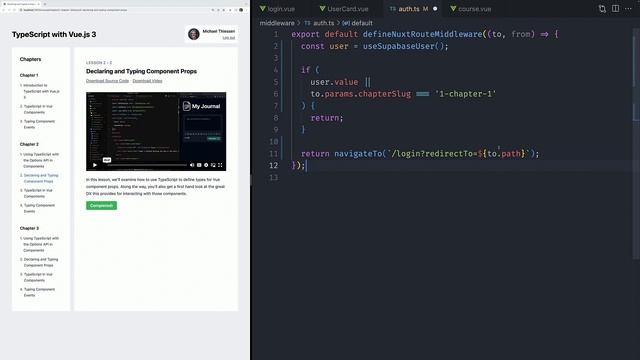Click the browser reload button
Viewport: 640px width, 360px height.
[15, 10]
